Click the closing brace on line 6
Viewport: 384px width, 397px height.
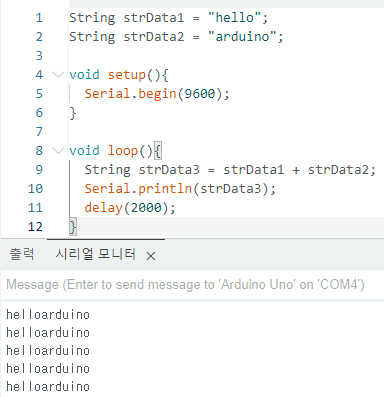(73, 113)
